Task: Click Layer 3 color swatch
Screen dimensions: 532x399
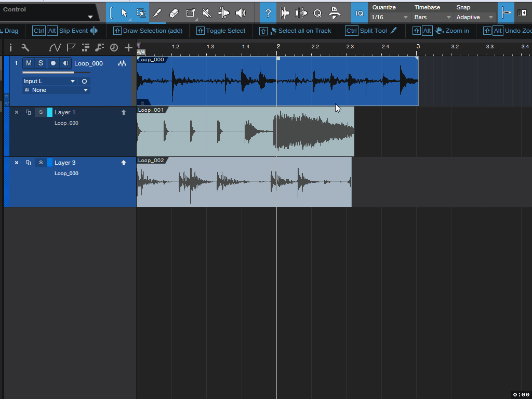Action: pos(50,163)
